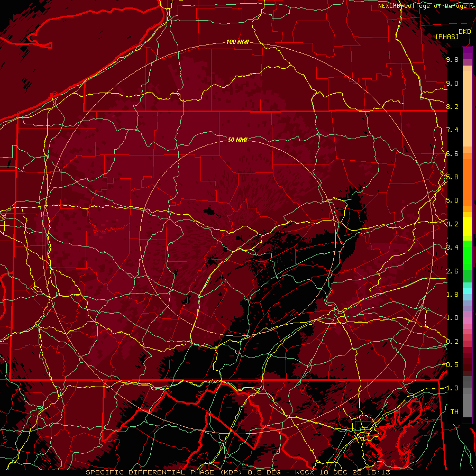Click the '100 NMI' range ring label
The height and width of the screenshot is (476, 476).
point(237,42)
